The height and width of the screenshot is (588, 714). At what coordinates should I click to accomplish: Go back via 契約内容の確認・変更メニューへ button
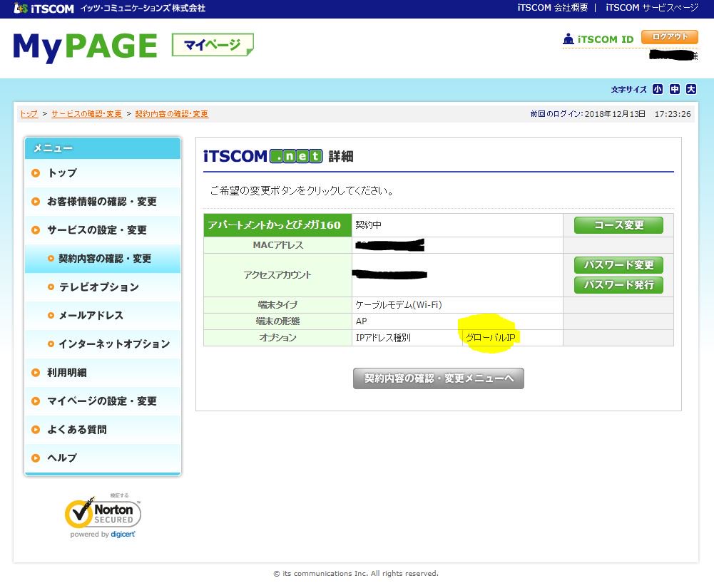click(x=439, y=378)
